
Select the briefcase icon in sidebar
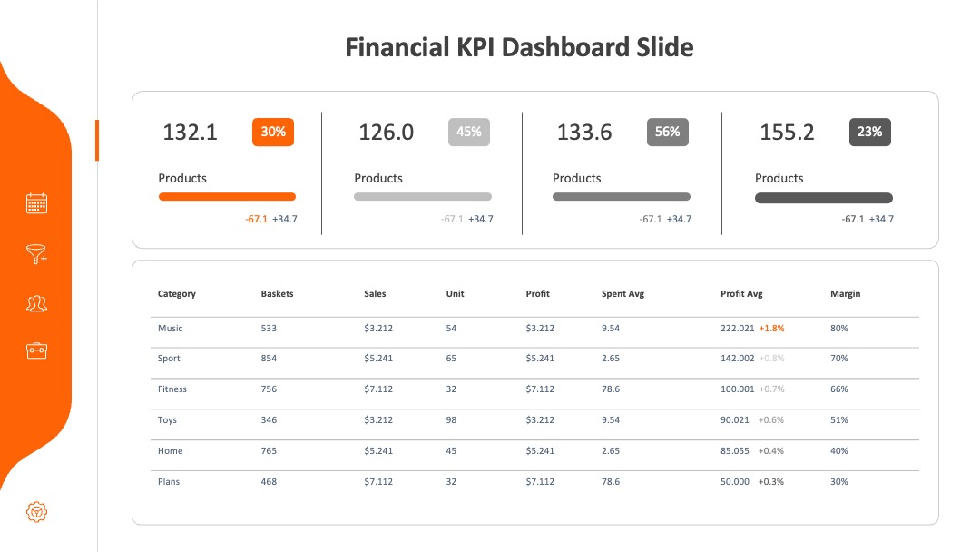(36, 350)
